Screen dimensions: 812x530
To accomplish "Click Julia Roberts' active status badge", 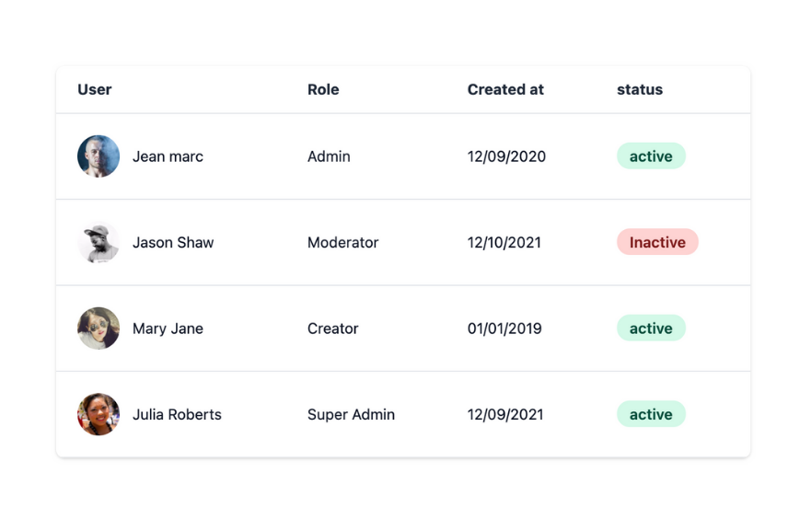I will (x=651, y=415).
